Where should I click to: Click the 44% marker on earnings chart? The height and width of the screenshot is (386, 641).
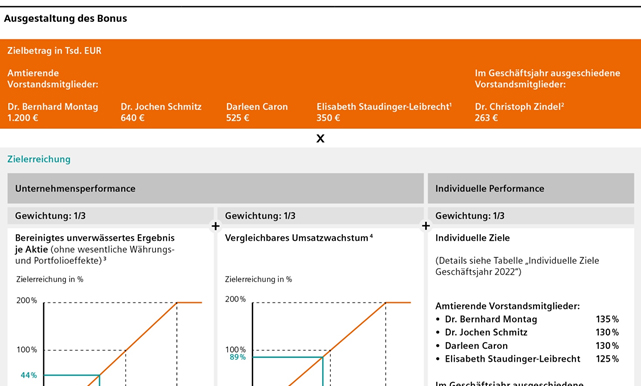tap(29, 375)
